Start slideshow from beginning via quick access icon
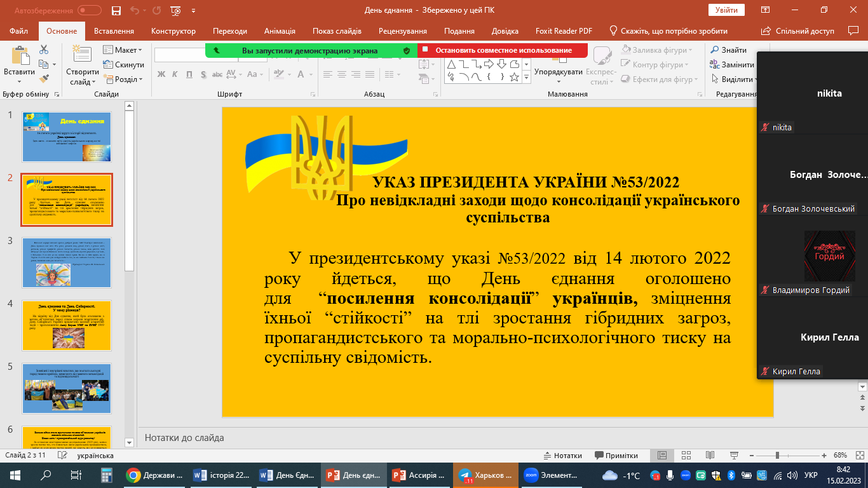This screenshot has width=868, height=488. pyautogui.click(x=175, y=11)
